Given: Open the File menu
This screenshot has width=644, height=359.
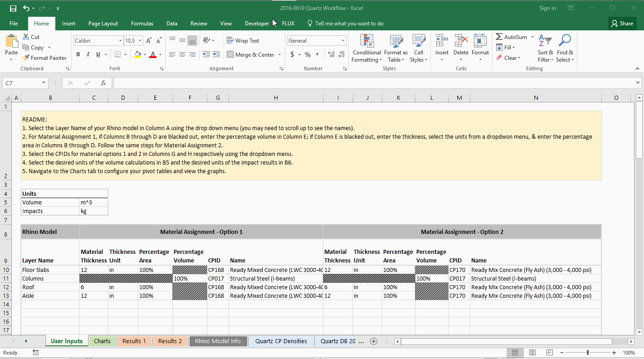Looking at the screenshot, I should (x=14, y=24).
